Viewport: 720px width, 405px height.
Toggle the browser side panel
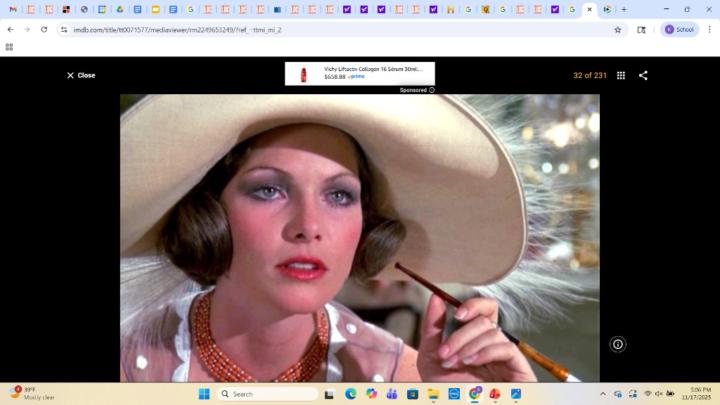[641, 30]
